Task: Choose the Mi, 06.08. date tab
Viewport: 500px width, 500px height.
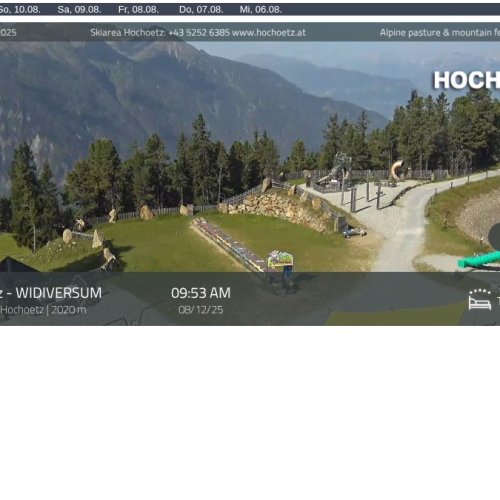Action: [261, 10]
